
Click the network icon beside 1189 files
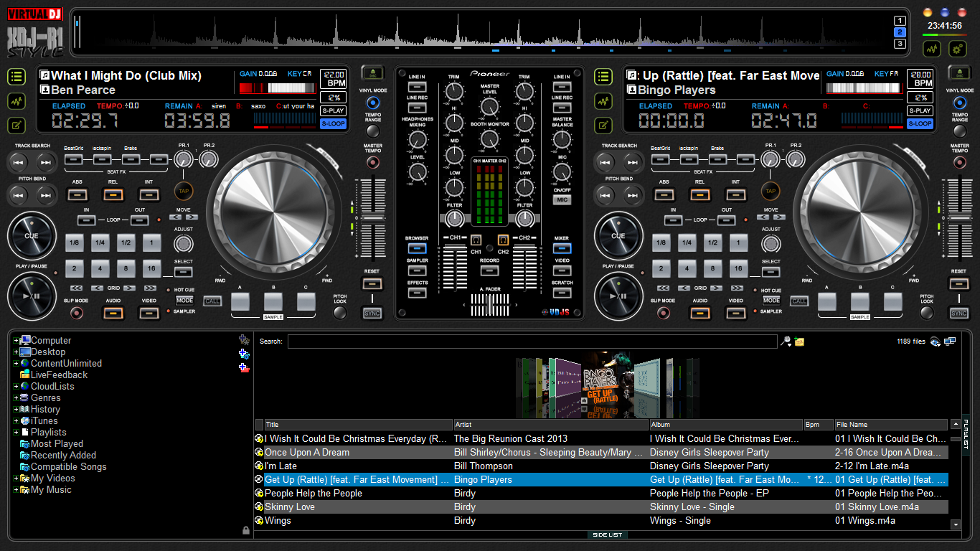tap(950, 342)
